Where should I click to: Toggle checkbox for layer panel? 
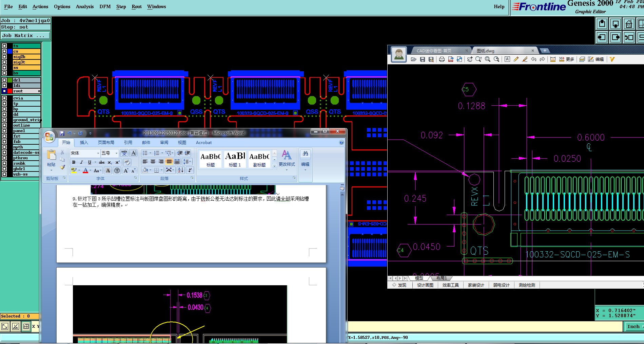click(x=4, y=131)
